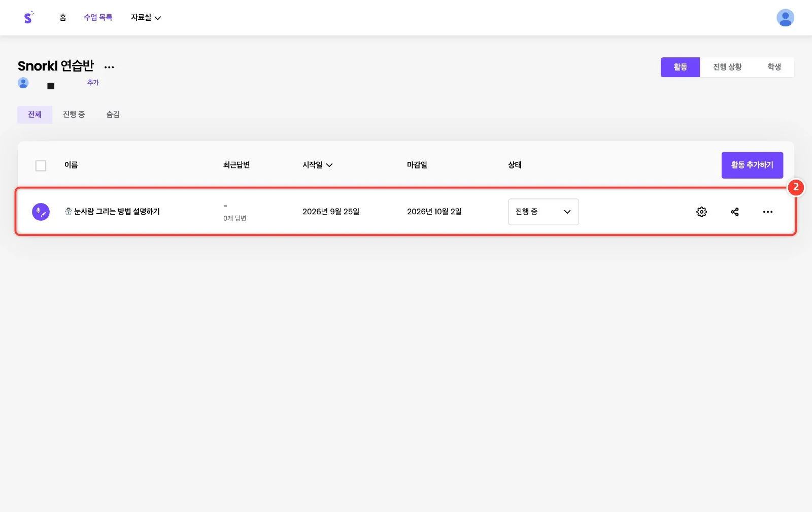The image size is (812, 512).
Task: Click the teacher avatar under class title
Action: (23, 83)
